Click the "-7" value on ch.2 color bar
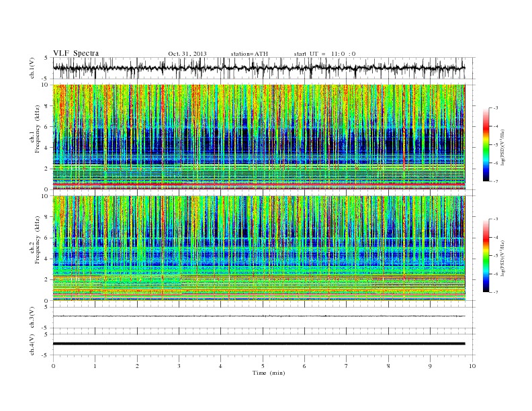Viewport: 532px width, 411px height. pos(496,292)
